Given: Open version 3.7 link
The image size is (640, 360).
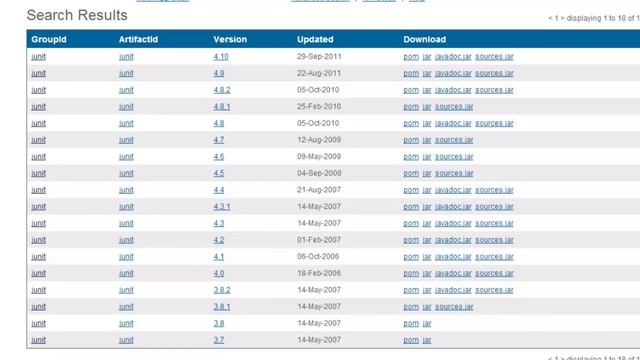Looking at the screenshot, I should click(219, 340).
